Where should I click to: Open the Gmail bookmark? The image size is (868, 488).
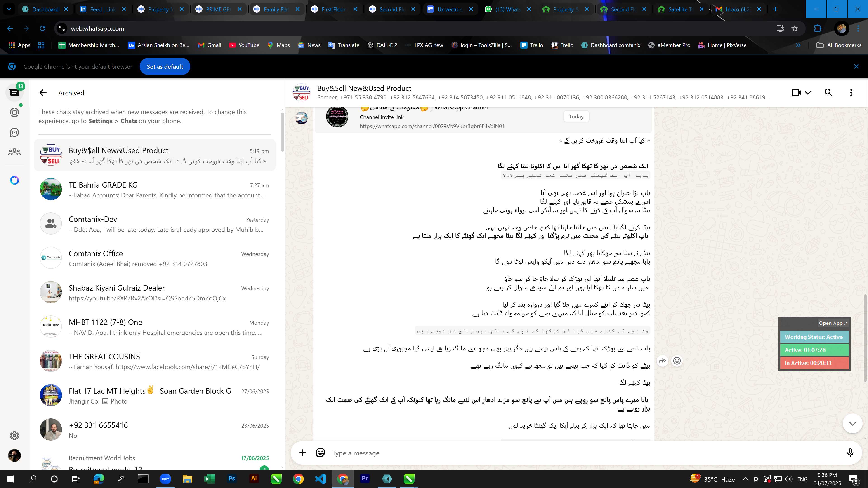click(209, 45)
